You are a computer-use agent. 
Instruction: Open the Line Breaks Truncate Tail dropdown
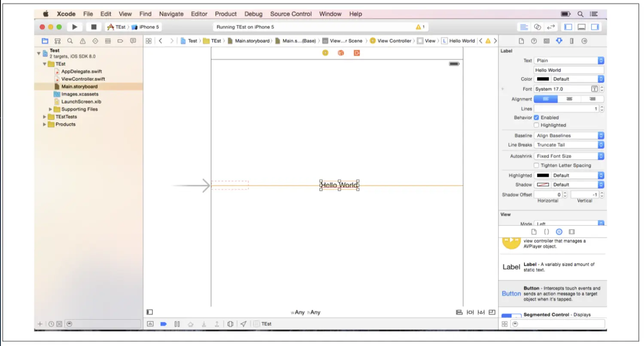pyautogui.click(x=569, y=145)
